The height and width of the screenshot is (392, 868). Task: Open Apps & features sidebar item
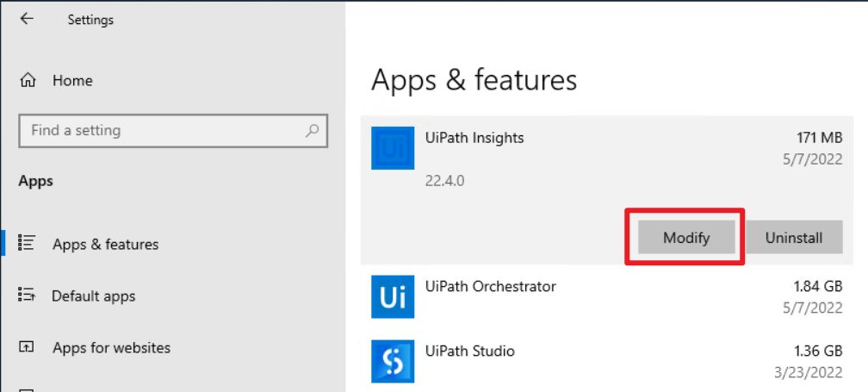click(105, 244)
